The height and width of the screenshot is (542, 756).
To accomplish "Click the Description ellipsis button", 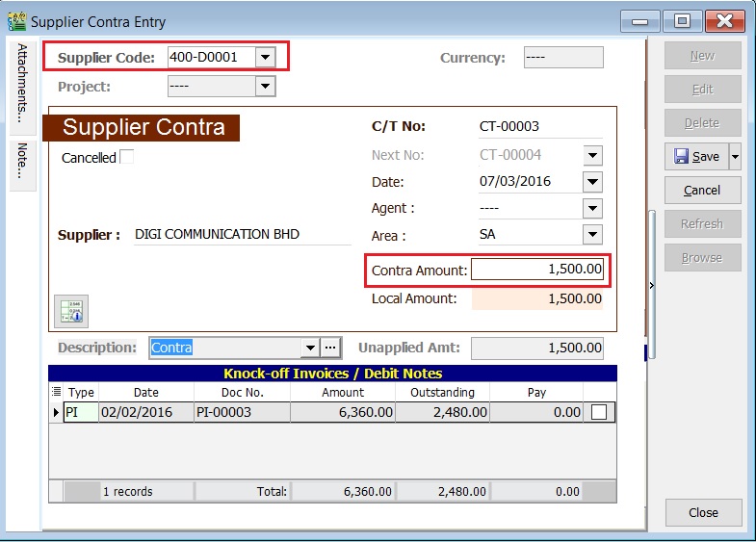I will [330, 348].
